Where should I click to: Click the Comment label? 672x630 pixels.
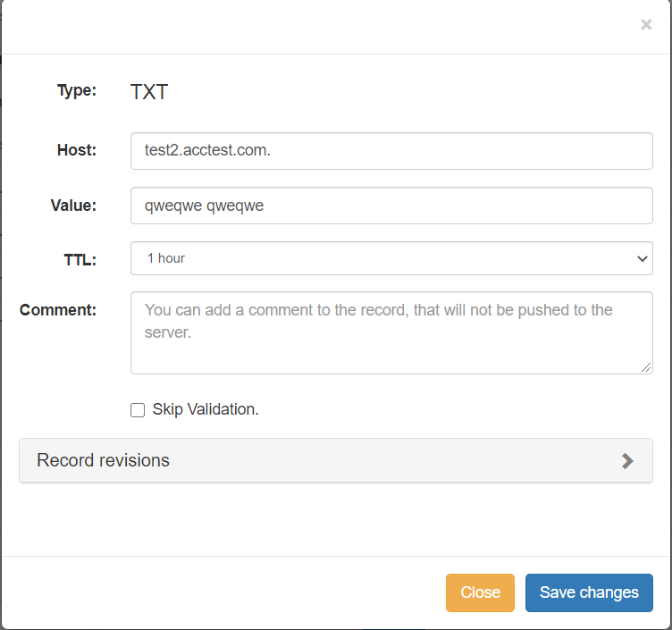58,310
